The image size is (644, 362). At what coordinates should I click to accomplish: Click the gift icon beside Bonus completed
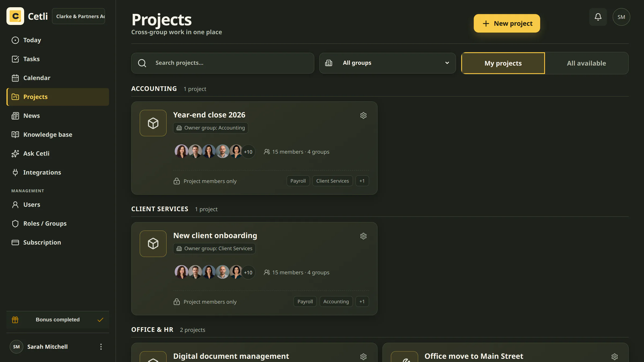(x=15, y=320)
